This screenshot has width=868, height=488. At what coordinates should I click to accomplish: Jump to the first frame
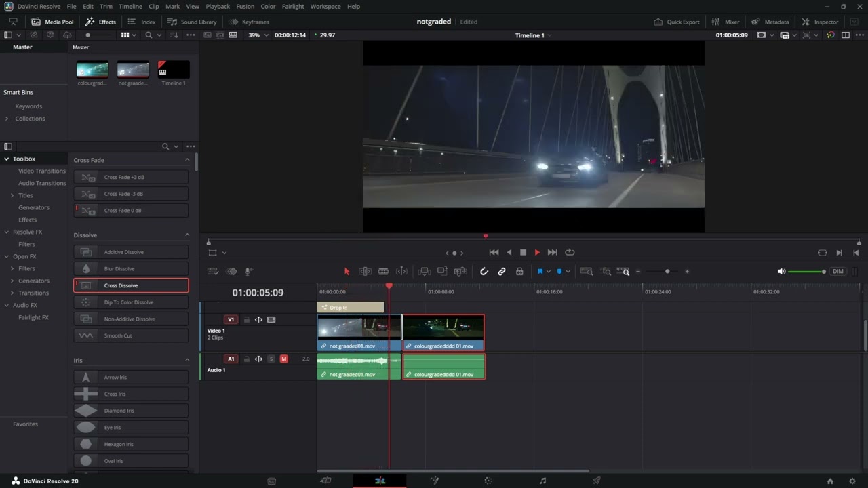tap(494, 252)
